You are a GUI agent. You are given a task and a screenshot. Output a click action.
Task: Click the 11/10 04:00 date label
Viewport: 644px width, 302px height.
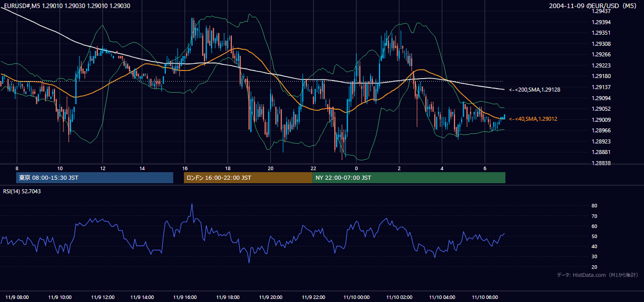(441, 297)
